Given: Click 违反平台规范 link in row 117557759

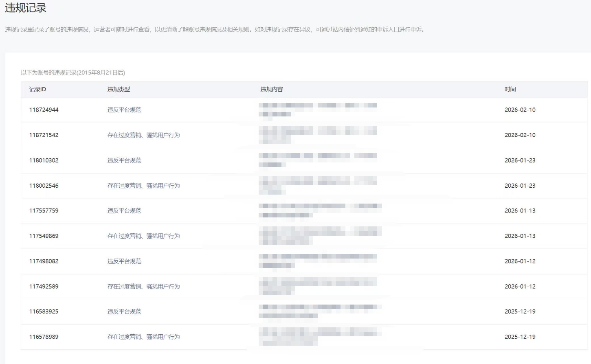Looking at the screenshot, I should [x=124, y=211].
